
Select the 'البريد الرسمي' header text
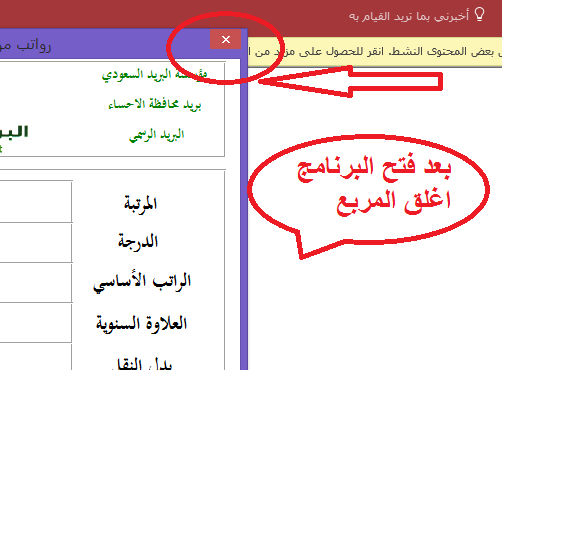pyautogui.click(x=157, y=135)
